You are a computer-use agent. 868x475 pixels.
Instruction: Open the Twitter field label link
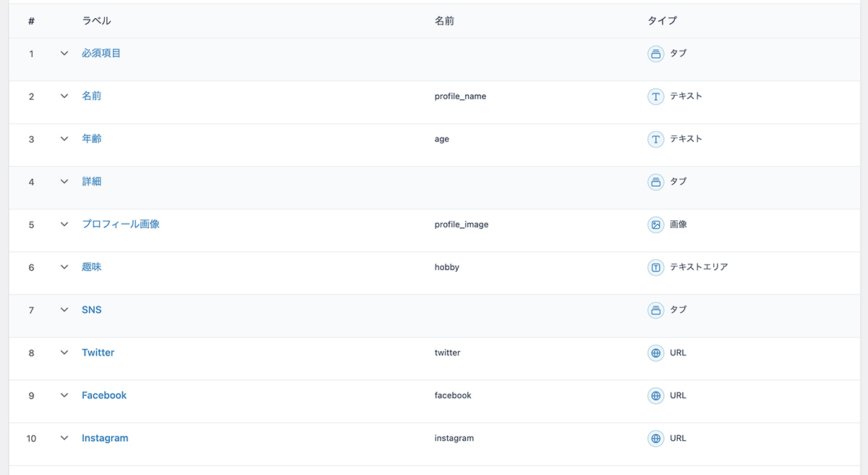(98, 353)
